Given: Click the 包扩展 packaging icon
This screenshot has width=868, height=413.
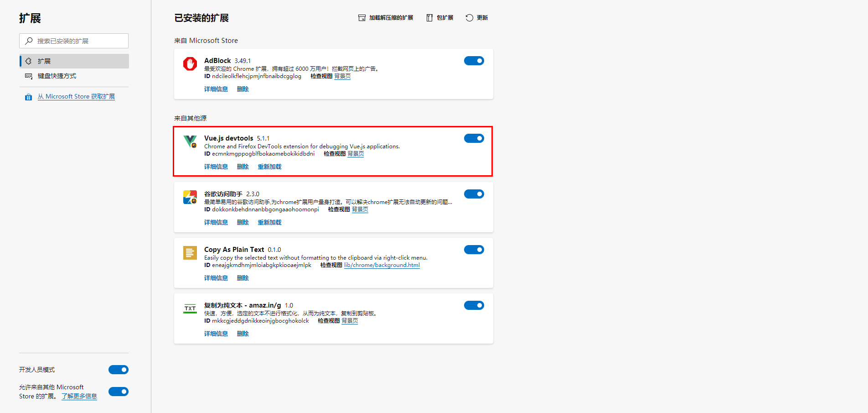Looking at the screenshot, I should click(x=429, y=17).
